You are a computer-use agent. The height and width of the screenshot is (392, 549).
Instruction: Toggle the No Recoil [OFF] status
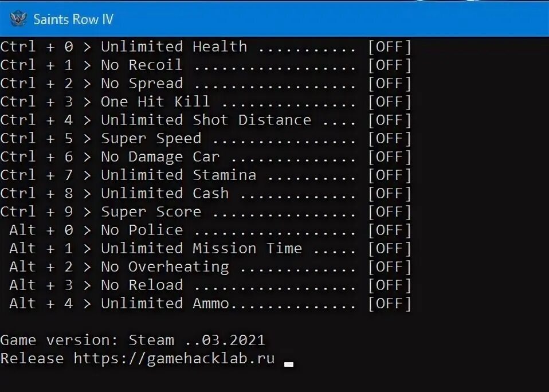pos(390,65)
